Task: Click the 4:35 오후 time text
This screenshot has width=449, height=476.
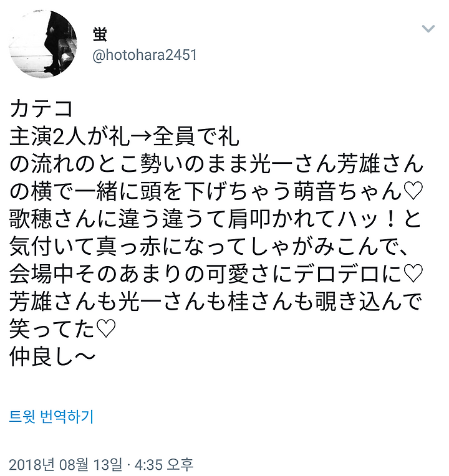Action: (x=164, y=465)
